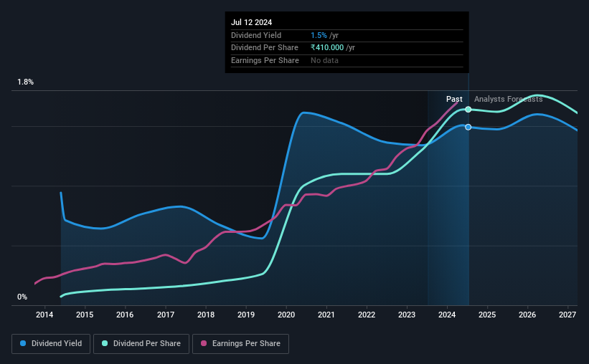Click the 2024 label on the x-axis

pyautogui.click(x=447, y=315)
